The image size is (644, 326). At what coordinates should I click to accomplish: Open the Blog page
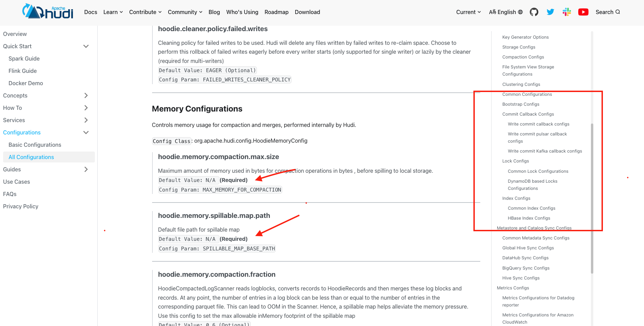214,12
